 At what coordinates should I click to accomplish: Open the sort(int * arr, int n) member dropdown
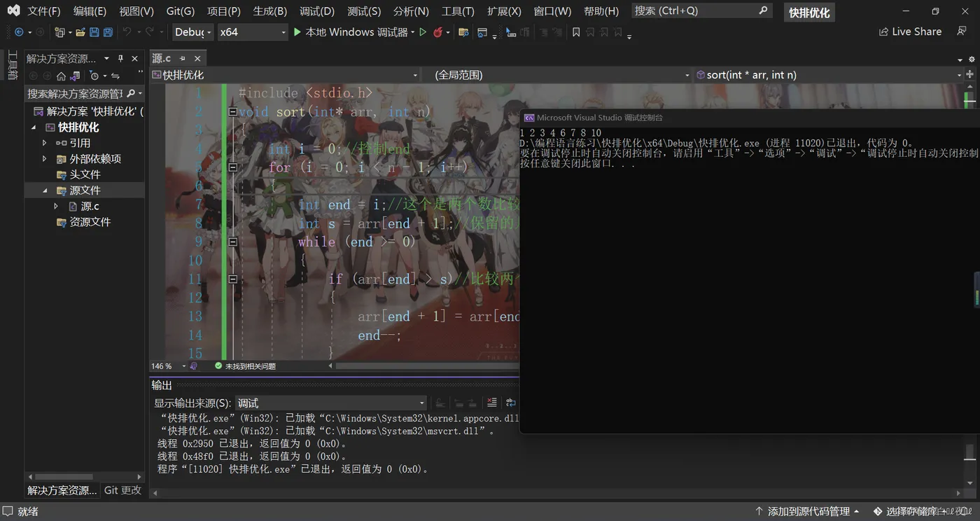[x=829, y=75]
